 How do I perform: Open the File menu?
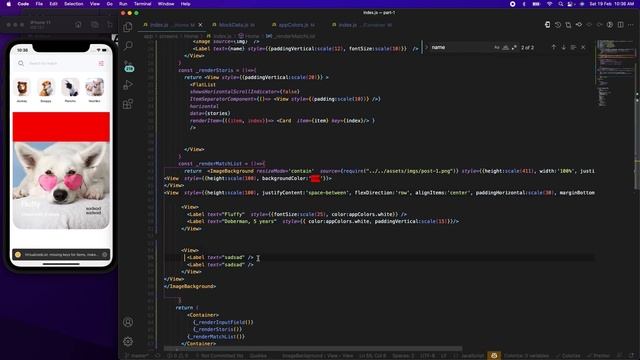(x=39, y=4)
